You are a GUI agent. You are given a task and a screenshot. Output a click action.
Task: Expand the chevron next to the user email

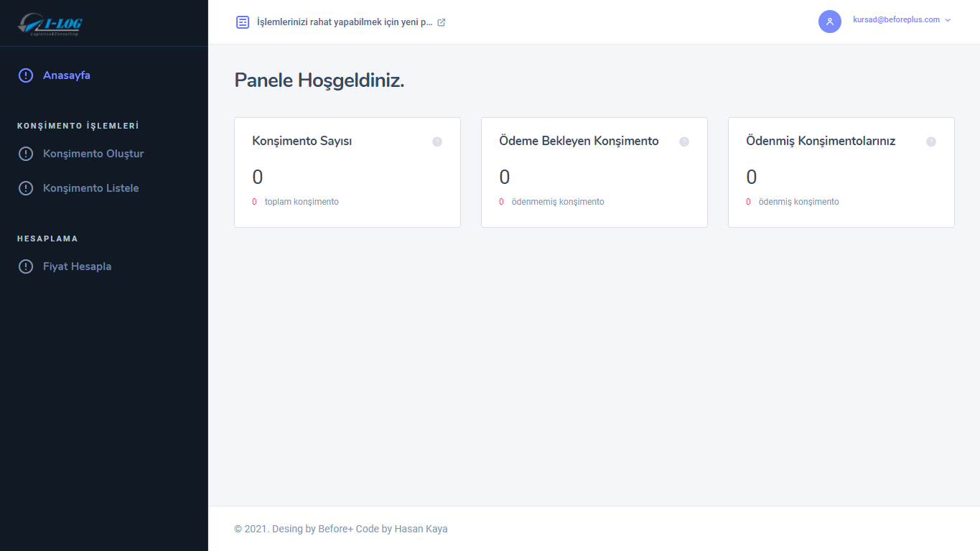tap(948, 20)
